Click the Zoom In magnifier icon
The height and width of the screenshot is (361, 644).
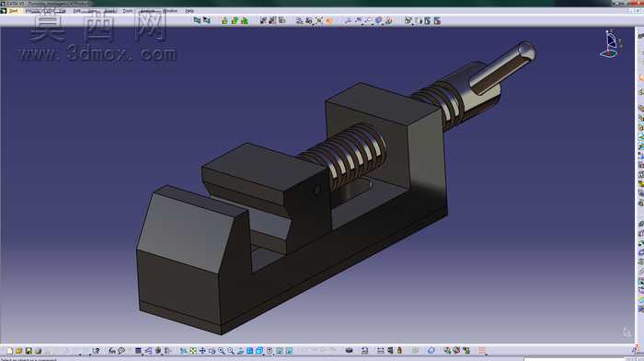tap(222, 351)
